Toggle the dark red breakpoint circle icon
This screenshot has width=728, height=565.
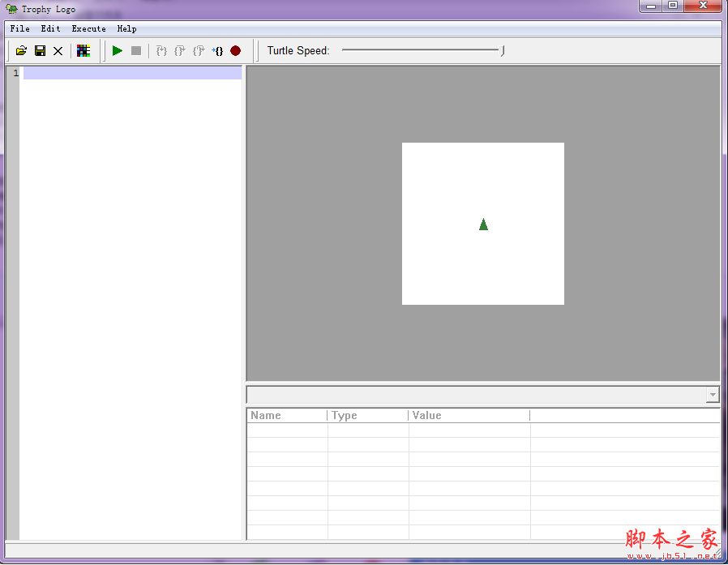click(236, 51)
